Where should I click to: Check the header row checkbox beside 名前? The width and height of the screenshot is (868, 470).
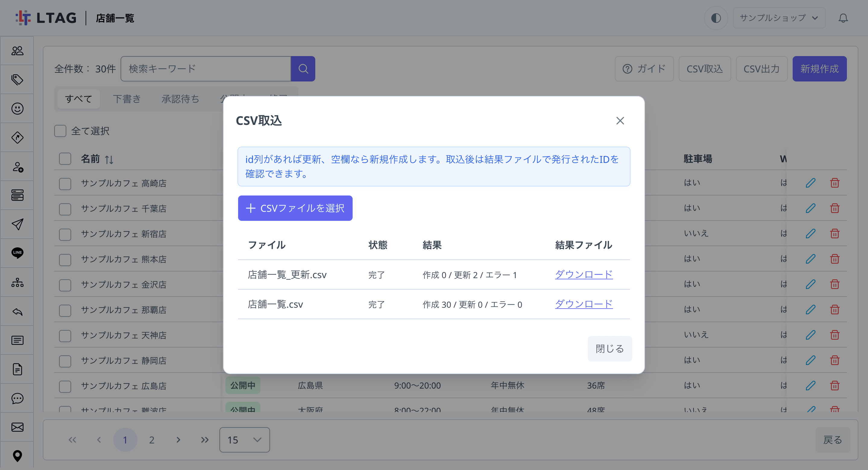65,158
